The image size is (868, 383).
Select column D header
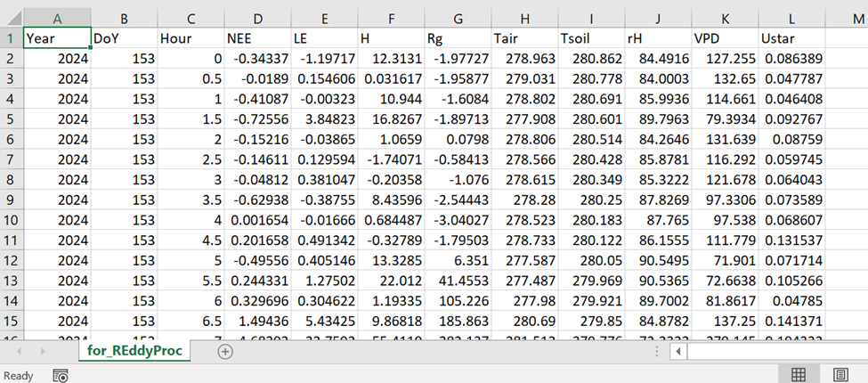(x=256, y=18)
